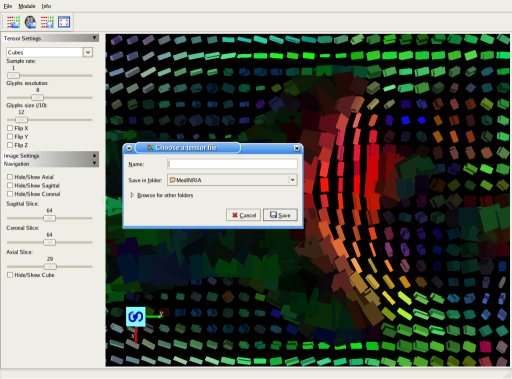Click the full screen view toolbar icon
This screenshot has height=379, width=512.
point(64,22)
